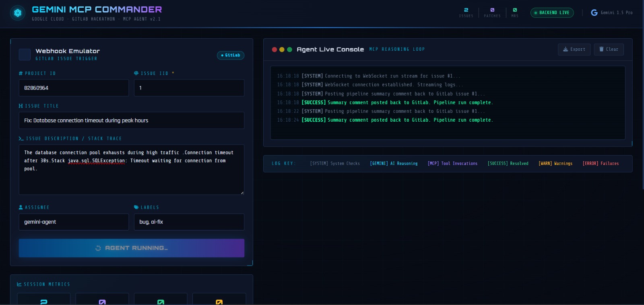Click the purple number in second metrics card

click(102, 302)
